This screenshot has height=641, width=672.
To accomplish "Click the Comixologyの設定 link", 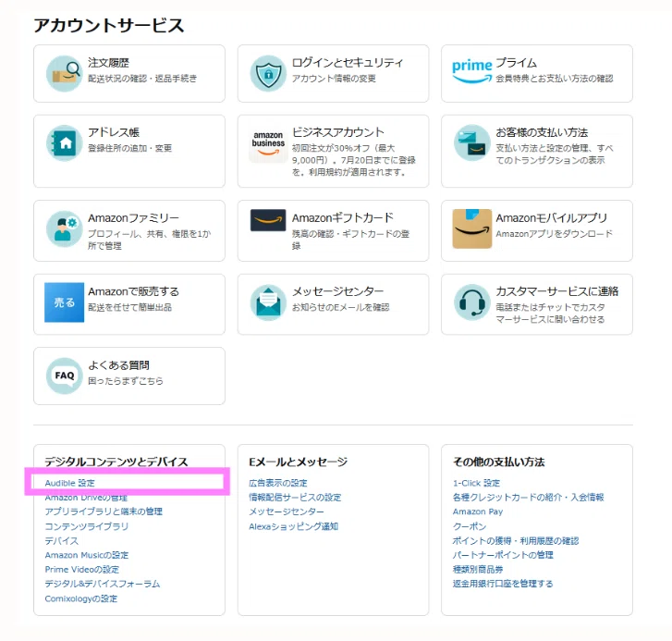I will click(x=81, y=598).
